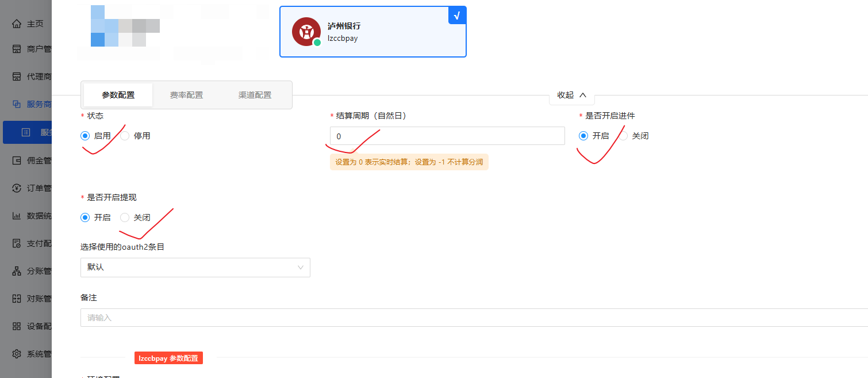This screenshot has height=378, width=868.
Task: Click the 订单管理 icon in the sidebar
Action: point(17,188)
